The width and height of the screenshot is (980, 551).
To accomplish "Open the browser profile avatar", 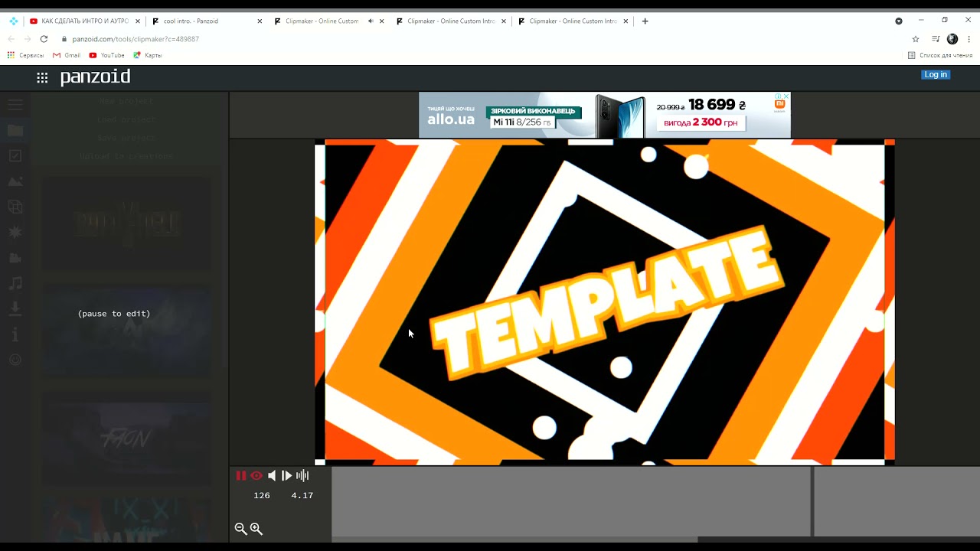I will pos(952,39).
